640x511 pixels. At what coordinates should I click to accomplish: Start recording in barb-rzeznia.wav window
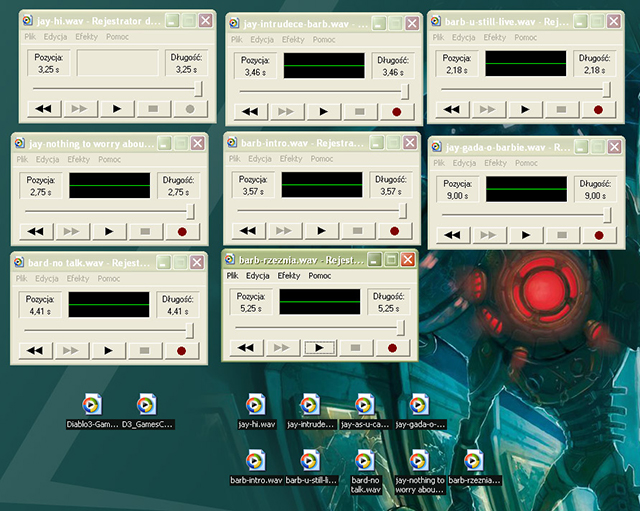392,348
